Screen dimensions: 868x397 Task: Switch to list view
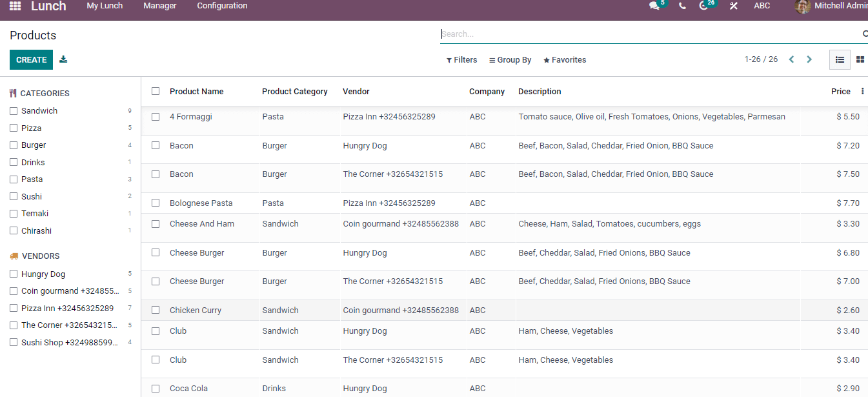click(840, 59)
